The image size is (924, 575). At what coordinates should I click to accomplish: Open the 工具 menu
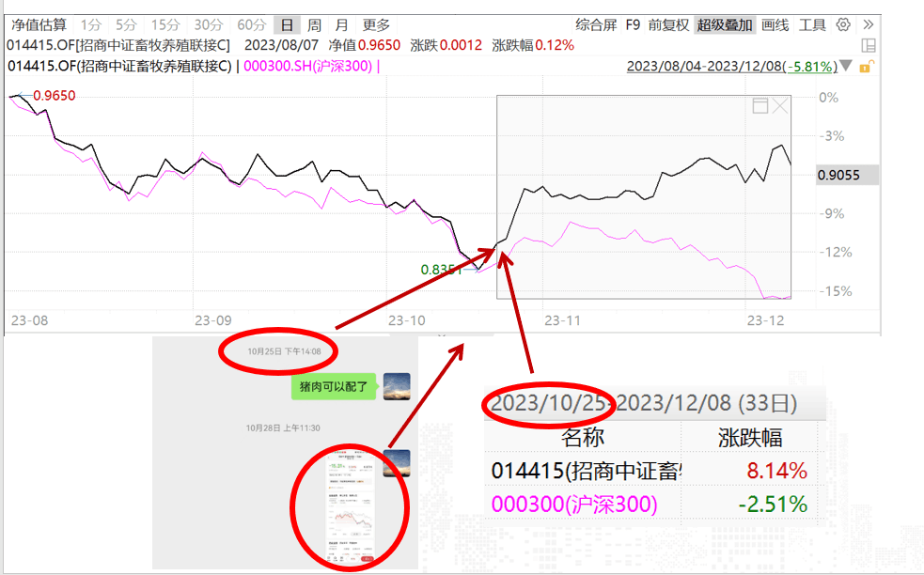812,25
